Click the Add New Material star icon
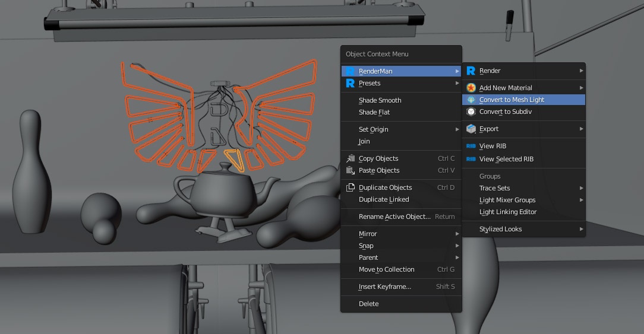 471,88
